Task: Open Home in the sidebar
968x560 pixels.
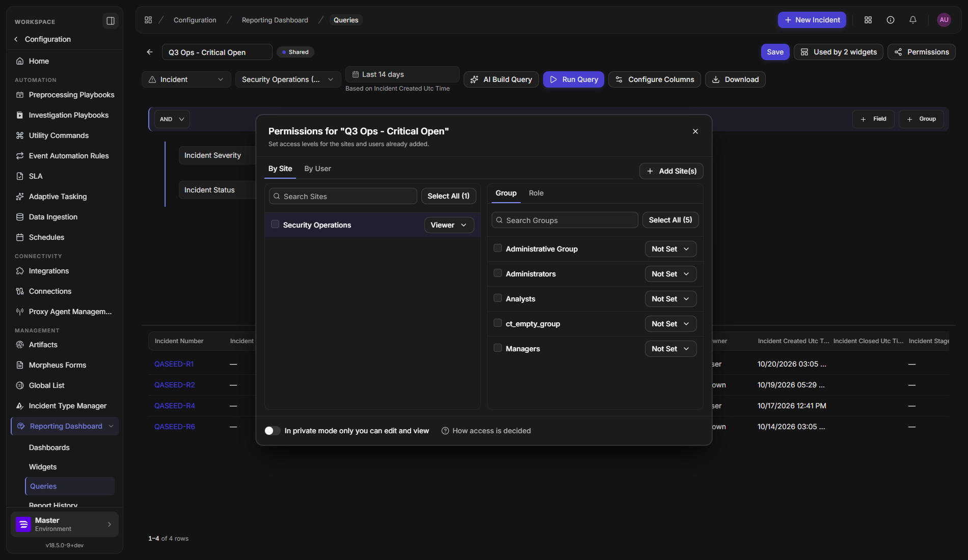Action: pyautogui.click(x=64, y=61)
